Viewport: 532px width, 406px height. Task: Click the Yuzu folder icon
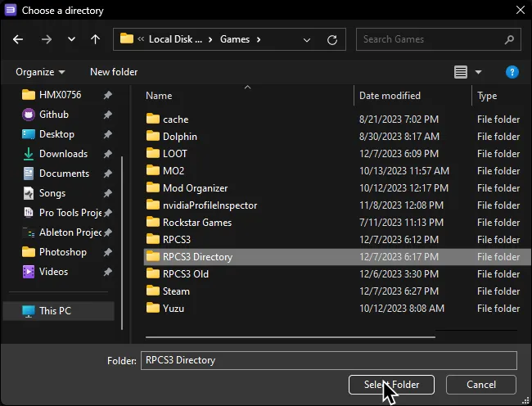point(153,308)
